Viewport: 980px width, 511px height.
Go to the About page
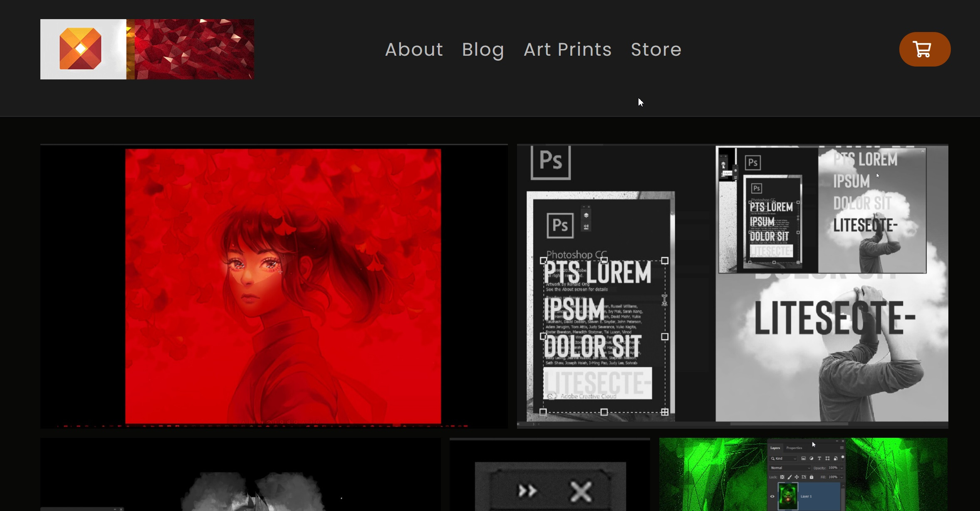coord(414,49)
